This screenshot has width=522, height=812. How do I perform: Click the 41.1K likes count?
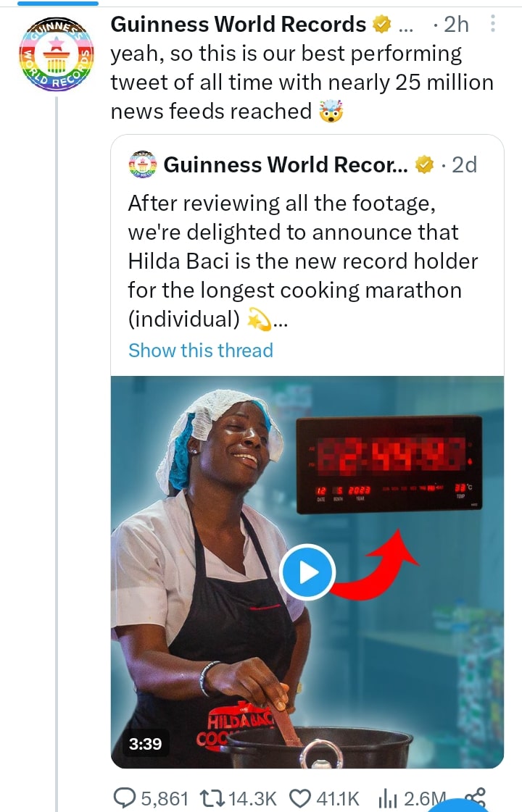339,798
